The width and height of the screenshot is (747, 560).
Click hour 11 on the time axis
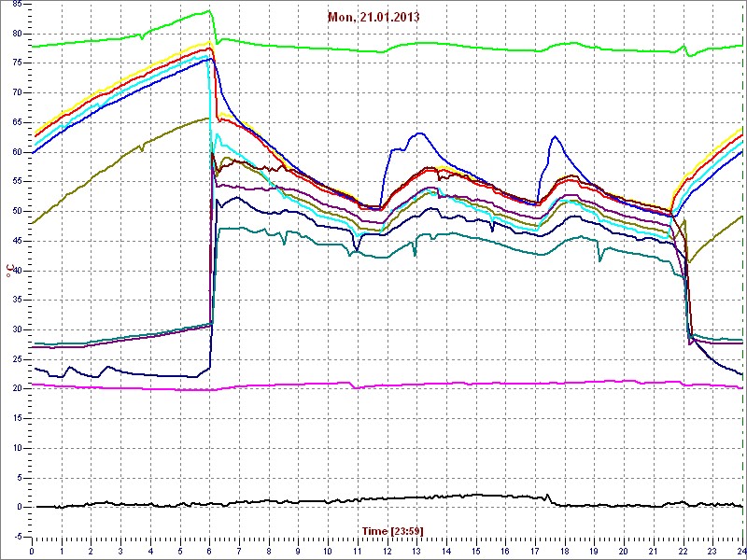pyautogui.click(x=358, y=550)
